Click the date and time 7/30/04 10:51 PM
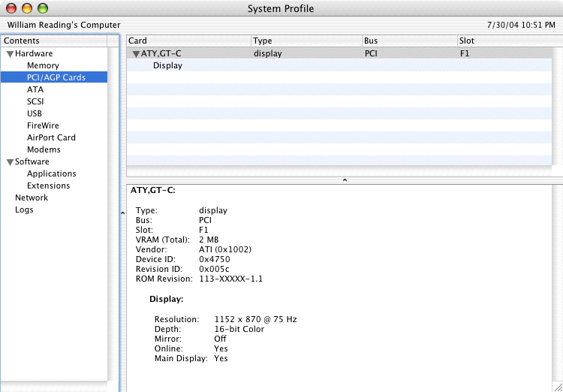Viewport: 563px width, 392px height. pyautogui.click(x=521, y=25)
